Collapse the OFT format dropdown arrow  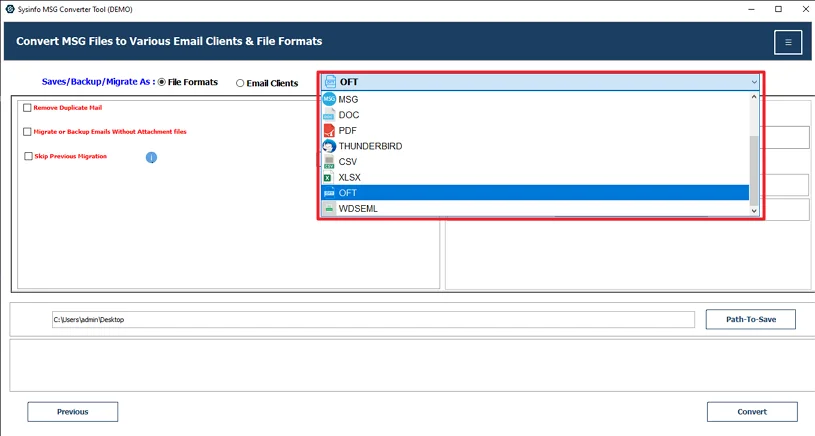754,82
